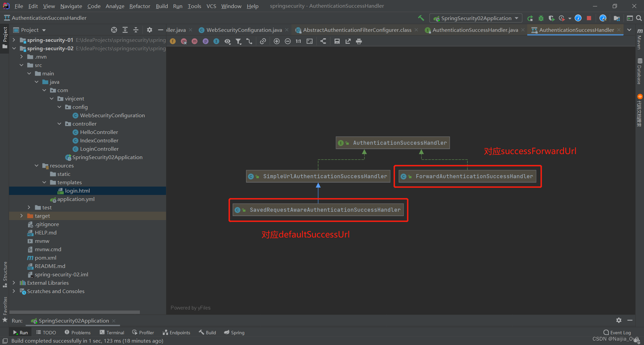Expand the .mvn folder
The height and width of the screenshot is (345, 644).
(x=21, y=57)
